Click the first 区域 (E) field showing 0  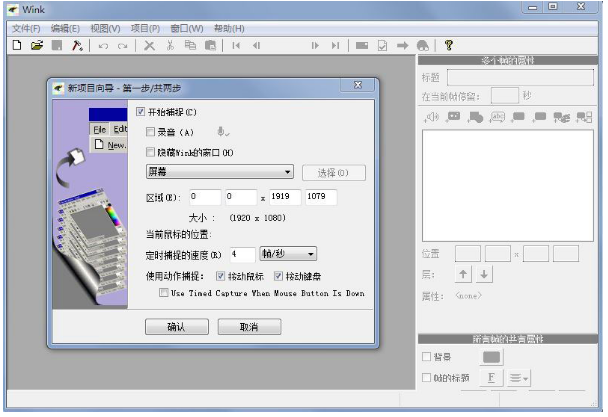[205, 197]
